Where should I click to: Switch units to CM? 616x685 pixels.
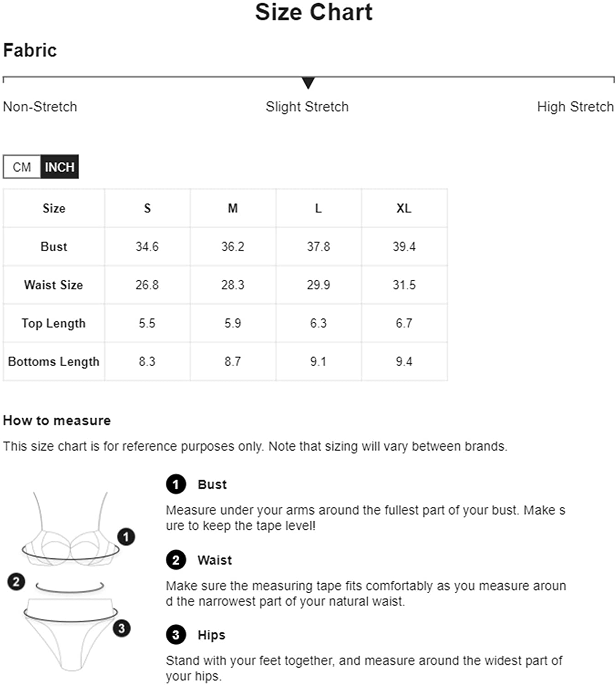(22, 167)
